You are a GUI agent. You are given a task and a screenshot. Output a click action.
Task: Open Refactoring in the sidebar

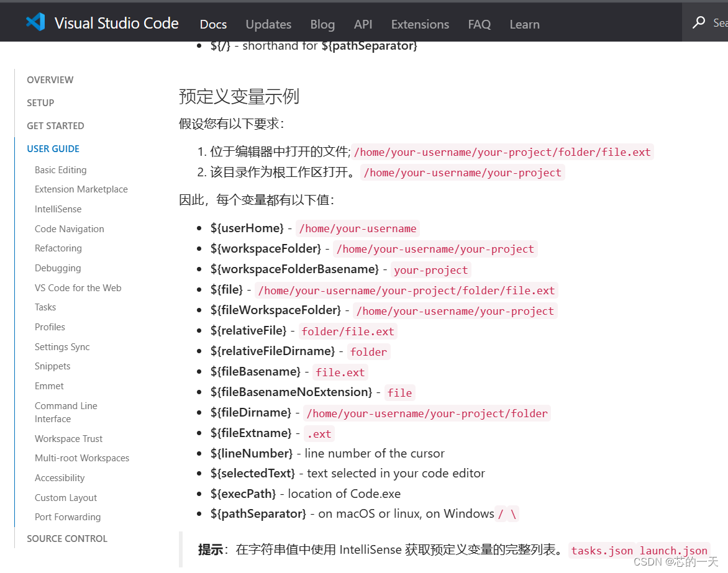coord(58,248)
